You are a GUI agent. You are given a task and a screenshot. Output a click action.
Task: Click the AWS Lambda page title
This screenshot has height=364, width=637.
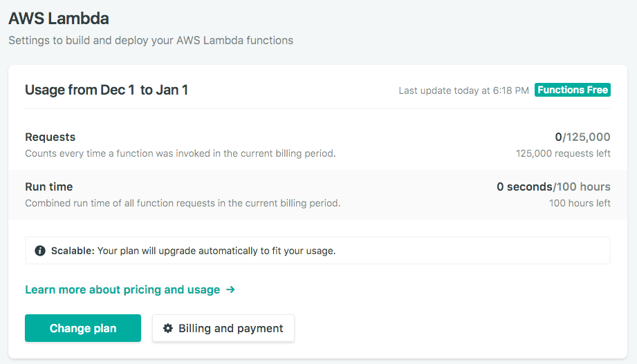[59, 19]
